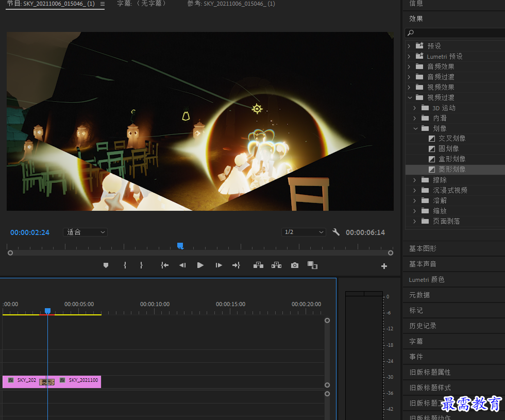Open the 事件 panel

pyautogui.click(x=416, y=357)
